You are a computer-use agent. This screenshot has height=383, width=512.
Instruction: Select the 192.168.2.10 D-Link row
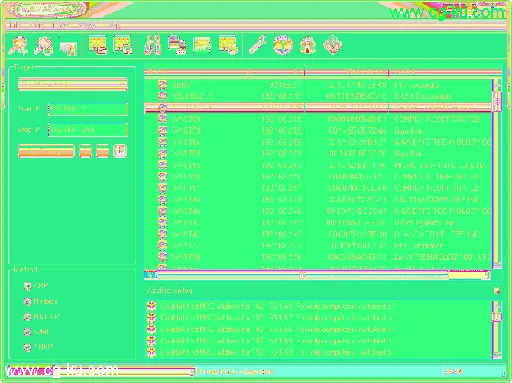(318, 96)
